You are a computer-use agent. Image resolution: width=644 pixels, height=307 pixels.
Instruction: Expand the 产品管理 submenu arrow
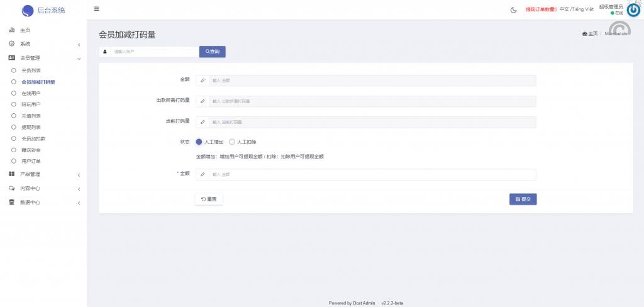pos(79,175)
